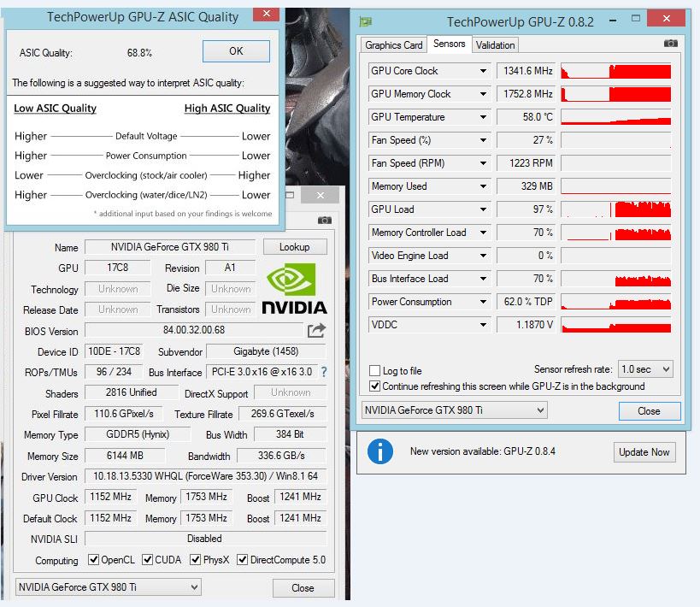Close the ASIC Quality dialog with X
The height and width of the screenshot is (607, 700).
[x=266, y=14]
